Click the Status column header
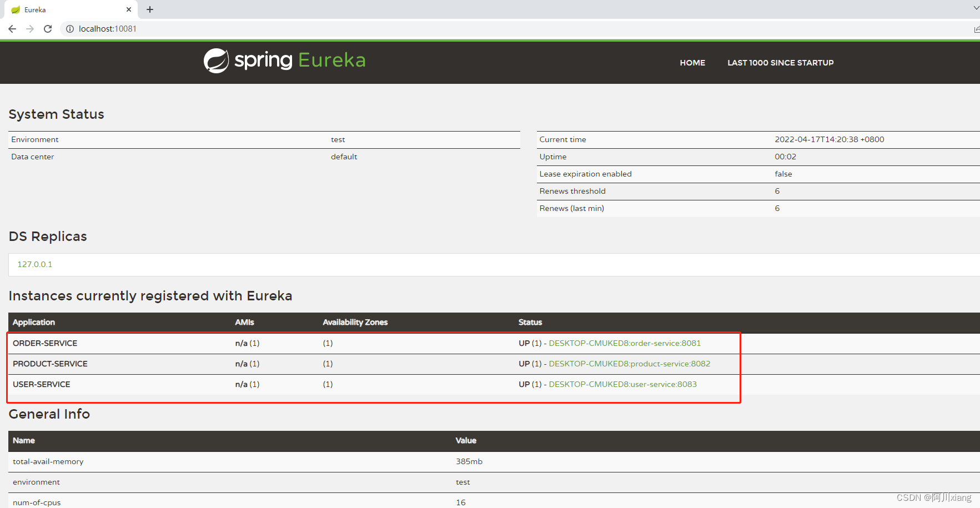 point(530,322)
